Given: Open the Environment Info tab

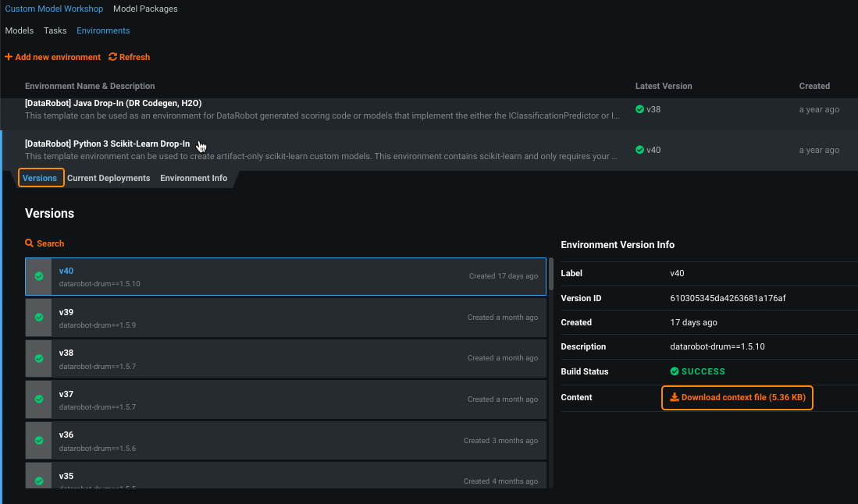Looking at the screenshot, I should (194, 178).
